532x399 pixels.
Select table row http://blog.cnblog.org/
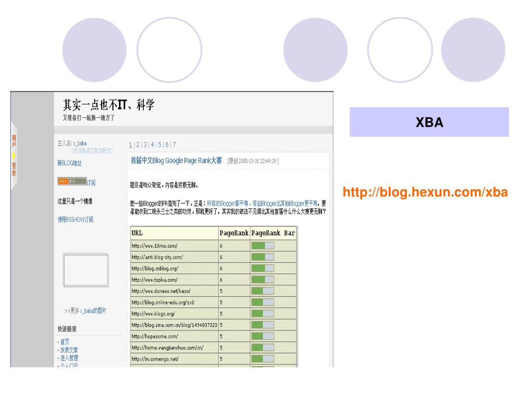click(214, 269)
